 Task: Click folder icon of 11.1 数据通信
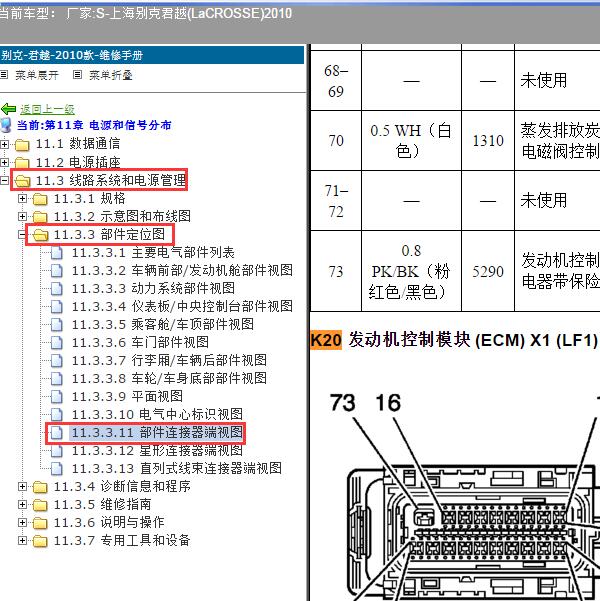tap(22, 145)
